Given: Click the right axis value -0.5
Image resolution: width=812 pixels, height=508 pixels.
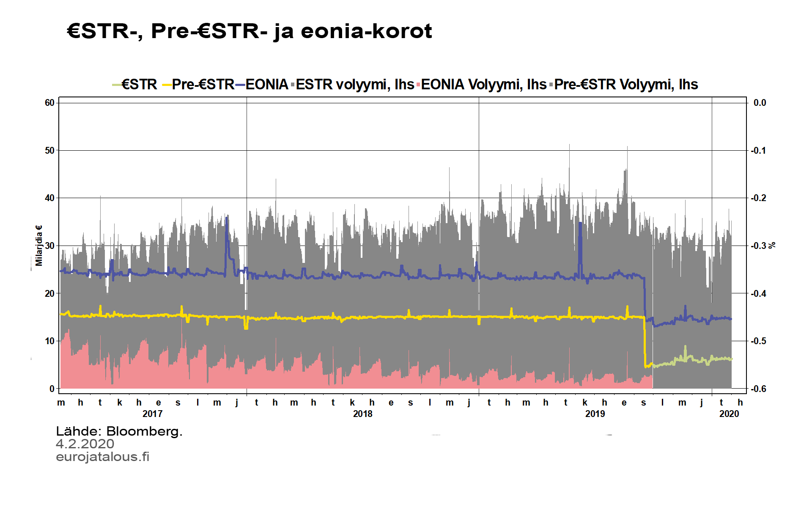Looking at the screenshot, I should tap(758, 341).
